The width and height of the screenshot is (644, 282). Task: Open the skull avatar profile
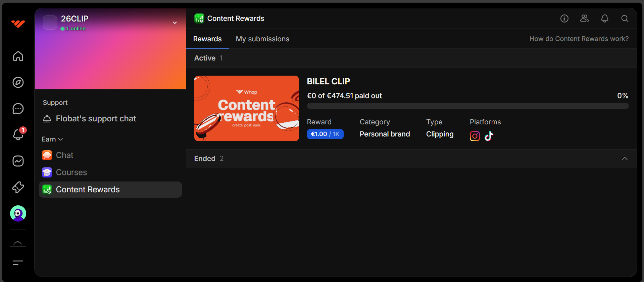(x=18, y=213)
